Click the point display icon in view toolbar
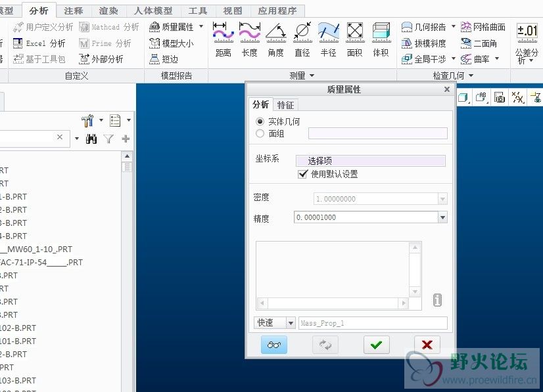Image resolution: width=543 pixels, height=392 pixels. coord(518,98)
